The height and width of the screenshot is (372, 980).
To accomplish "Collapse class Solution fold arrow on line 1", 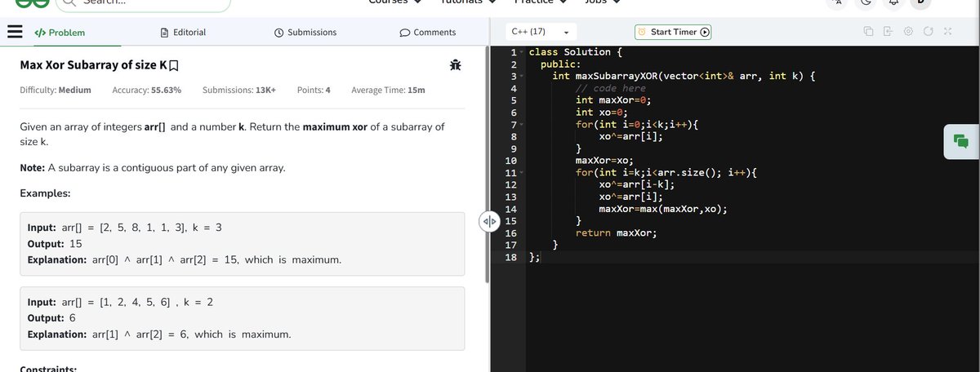I will click(x=522, y=52).
